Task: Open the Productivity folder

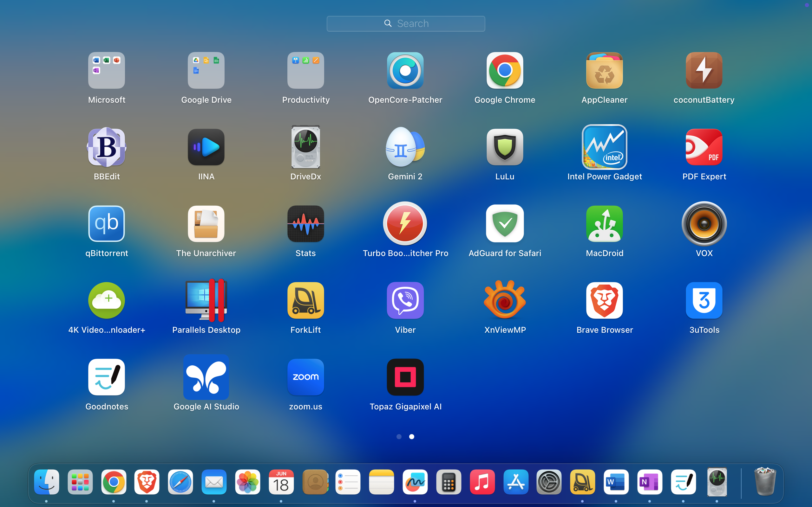Action: coord(305,70)
